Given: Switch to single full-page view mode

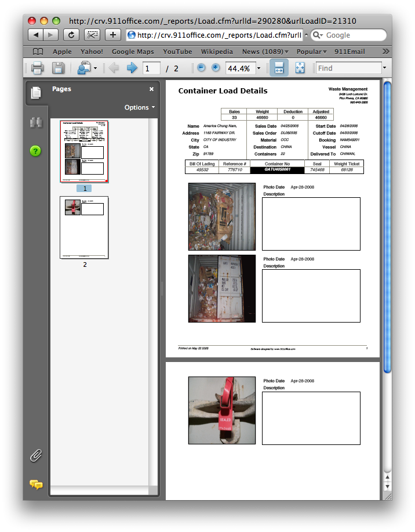Looking at the screenshot, I should pos(300,68).
